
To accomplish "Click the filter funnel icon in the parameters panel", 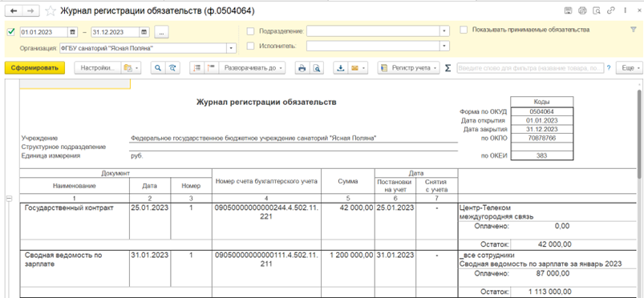I will click(x=633, y=30).
